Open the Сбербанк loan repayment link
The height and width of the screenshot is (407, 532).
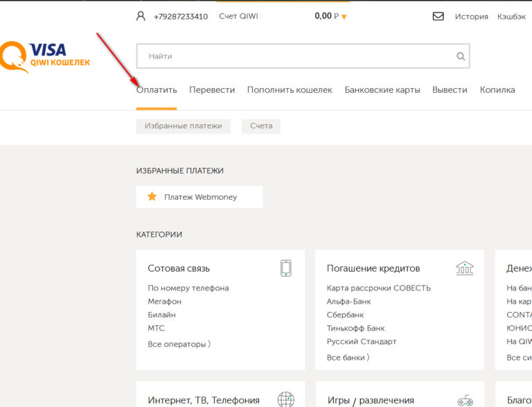tap(345, 315)
